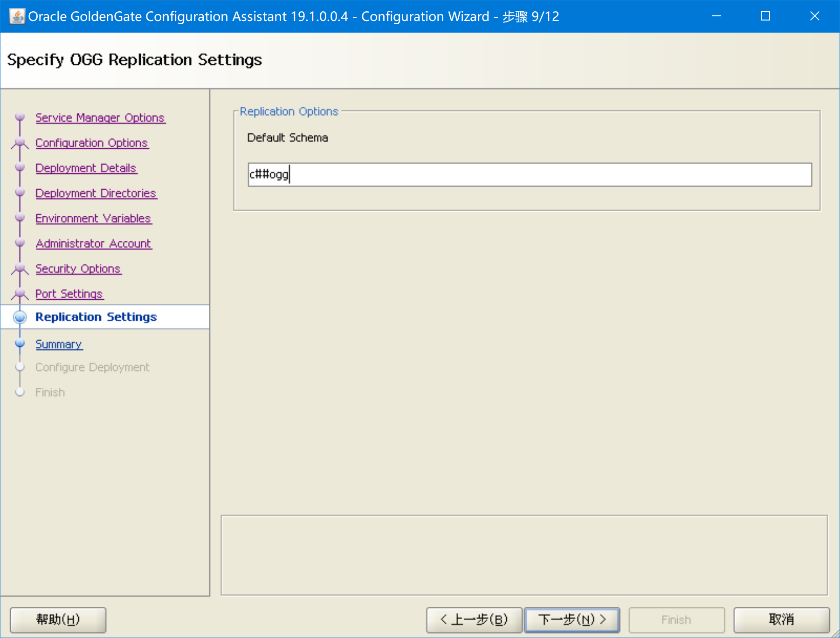
Task: Jump to Port Settings step
Action: [x=69, y=294]
